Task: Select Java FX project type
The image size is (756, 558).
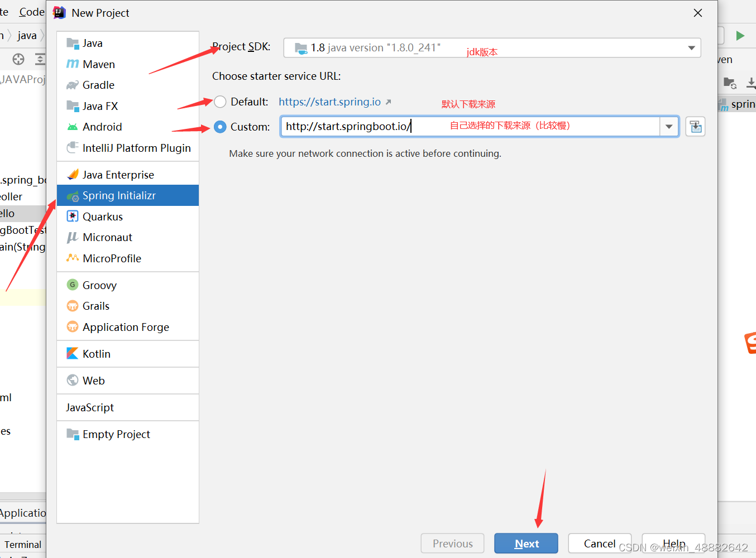Action: click(128, 106)
